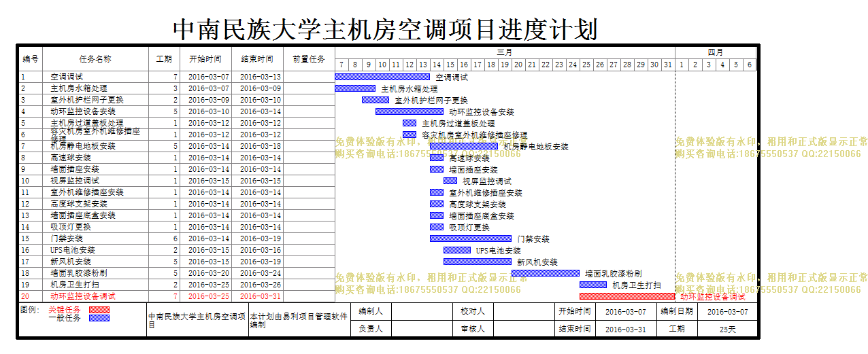Click footer end date value 2016-03-31
Screen dimensions: 868x354
pos(626,329)
